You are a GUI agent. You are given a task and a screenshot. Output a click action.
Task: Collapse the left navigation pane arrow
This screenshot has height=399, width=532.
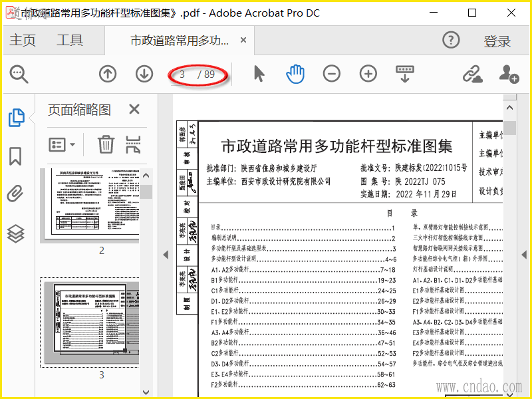166,255
